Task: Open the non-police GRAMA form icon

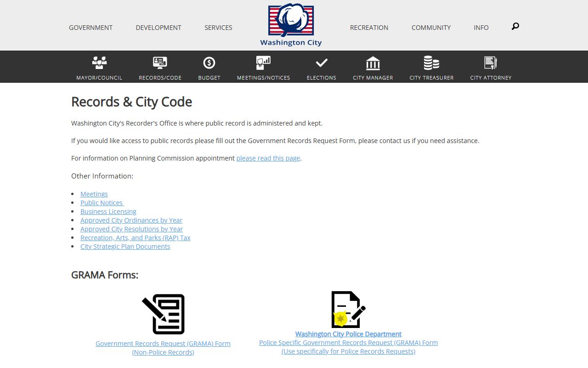Action: click(x=164, y=314)
